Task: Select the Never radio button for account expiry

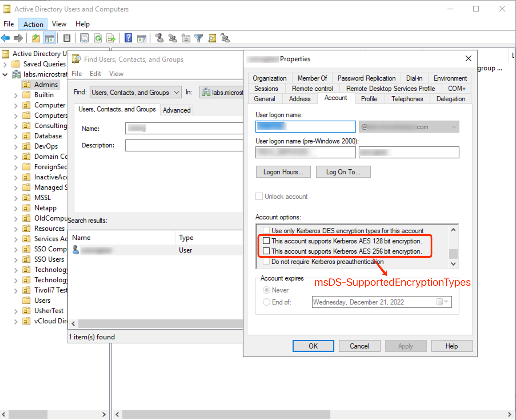Action: 266,290
